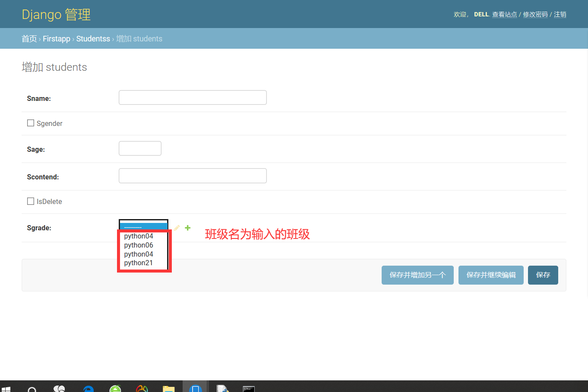
Task: Click the IsDelete label text
Action: 49,201
